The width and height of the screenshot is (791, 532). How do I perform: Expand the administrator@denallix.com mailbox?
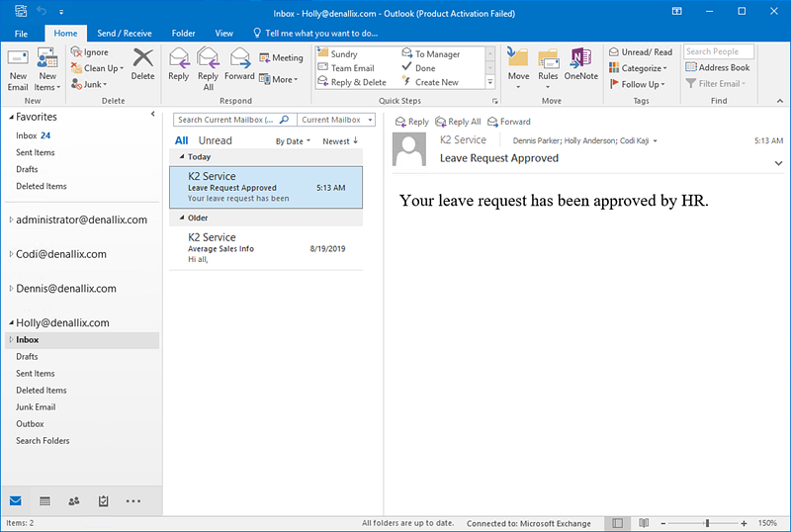(x=11, y=221)
